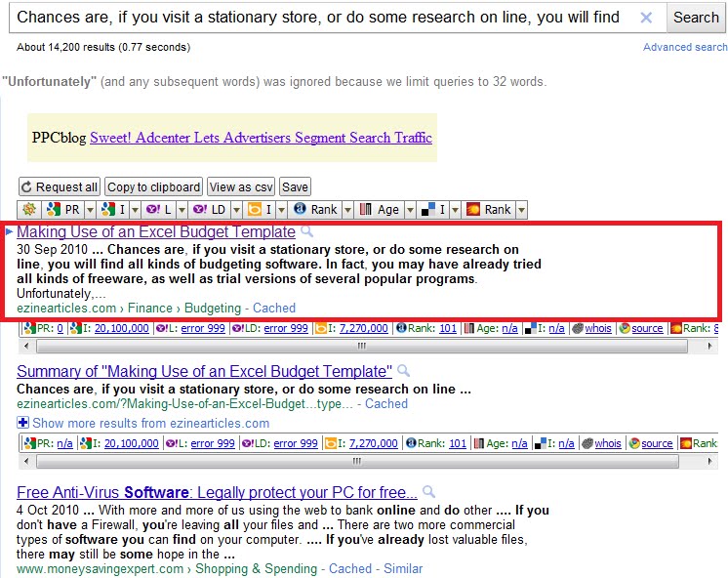Screen dimensions: 728x578
Task: Open the Advanced search link
Action: point(685,47)
